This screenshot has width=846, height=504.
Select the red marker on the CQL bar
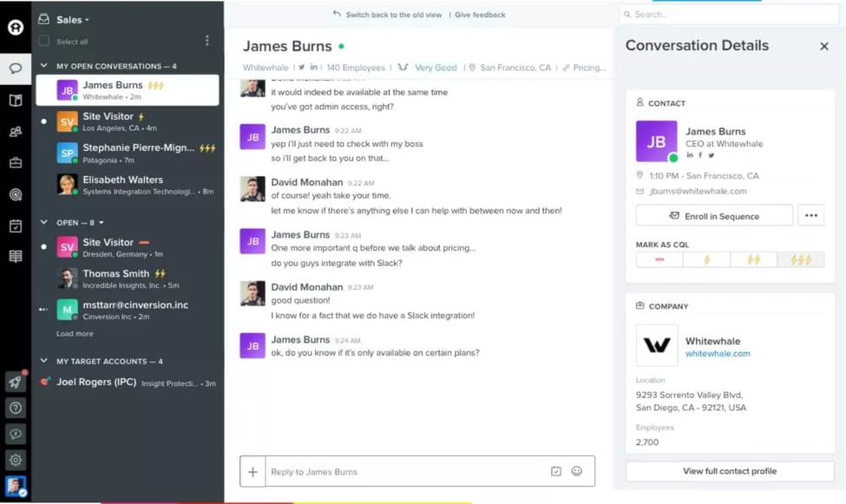click(659, 259)
